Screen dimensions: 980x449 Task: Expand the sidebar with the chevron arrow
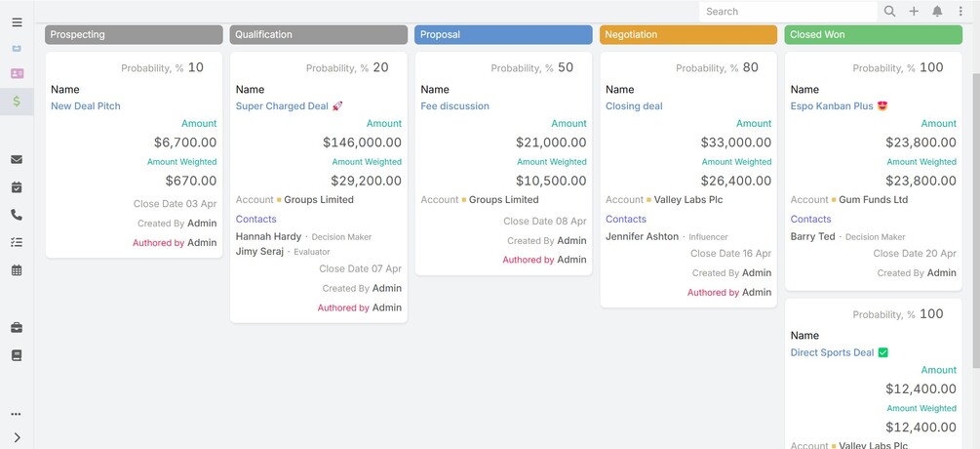[x=17, y=437]
